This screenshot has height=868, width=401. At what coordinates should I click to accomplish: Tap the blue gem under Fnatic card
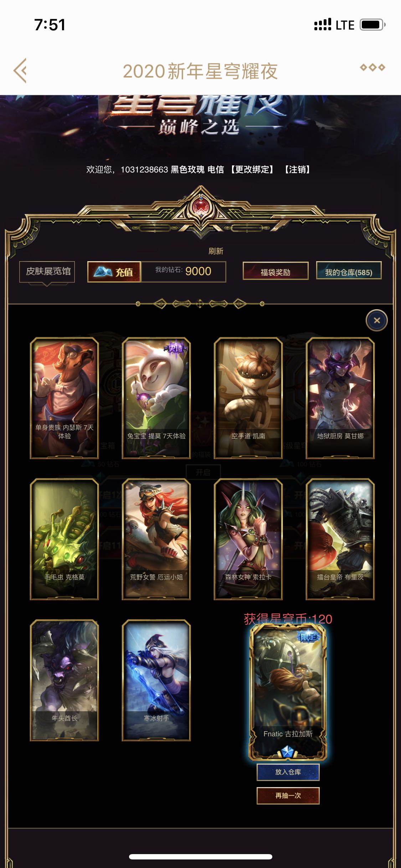[x=287, y=752]
